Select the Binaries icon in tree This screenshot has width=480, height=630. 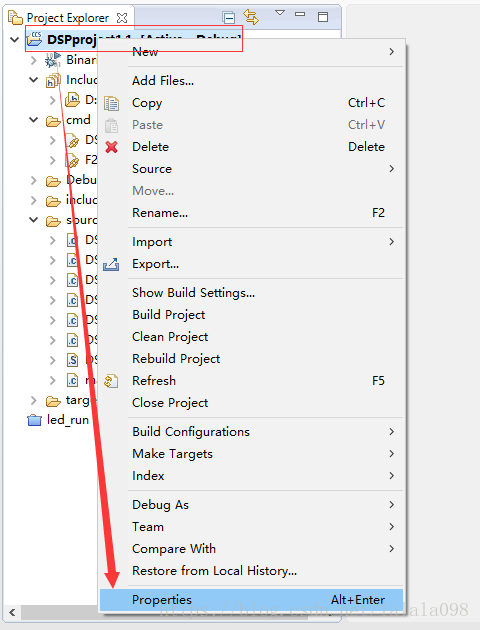point(53,60)
